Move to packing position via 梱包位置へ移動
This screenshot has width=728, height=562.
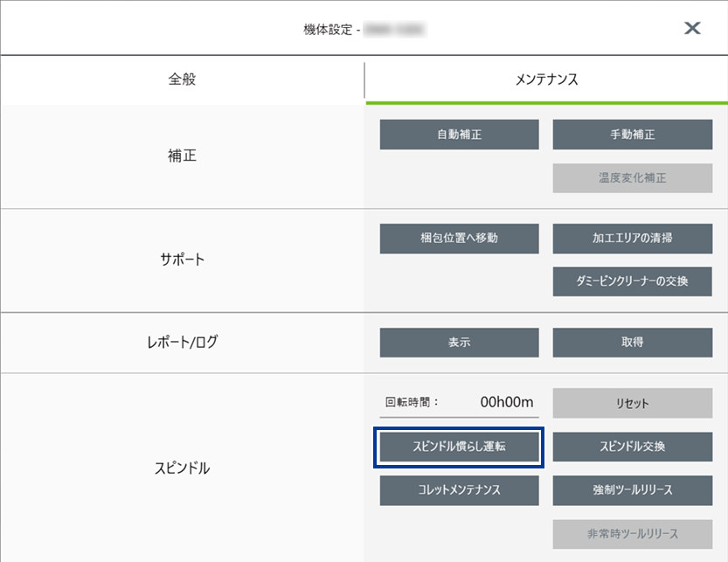459,239
